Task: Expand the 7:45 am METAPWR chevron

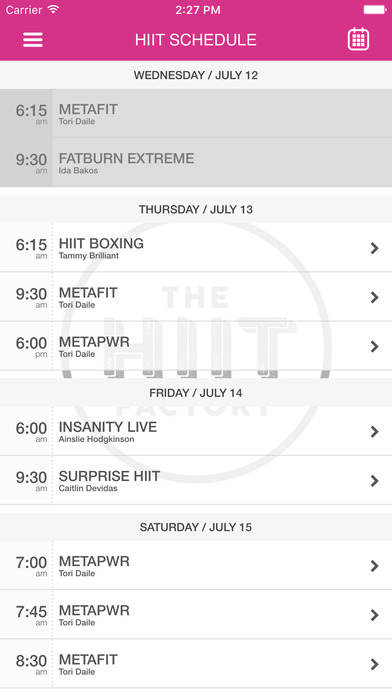Action: click(375, 615)
